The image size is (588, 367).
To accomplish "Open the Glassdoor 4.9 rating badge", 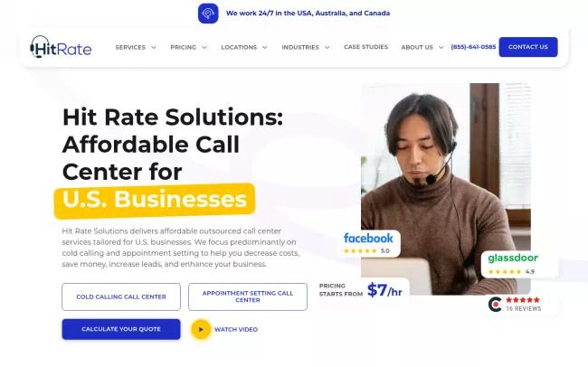I will pos(518,264).
